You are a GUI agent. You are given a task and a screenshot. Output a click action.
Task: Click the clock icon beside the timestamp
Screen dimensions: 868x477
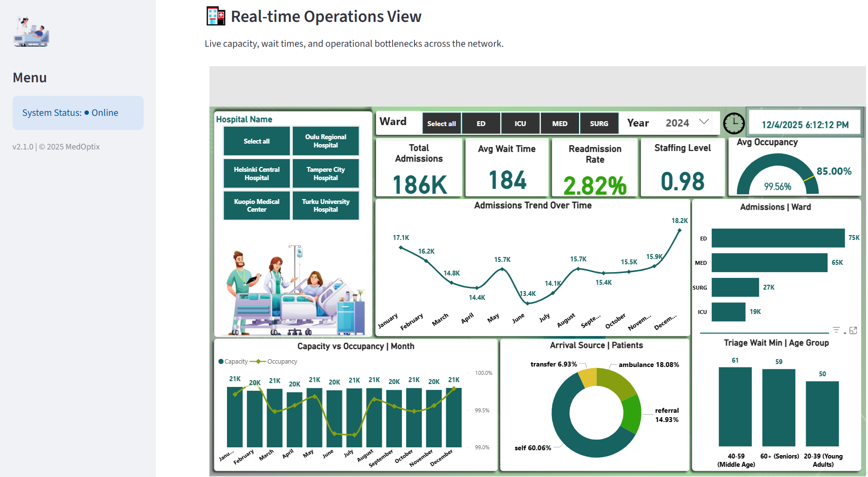click(734, 124)
